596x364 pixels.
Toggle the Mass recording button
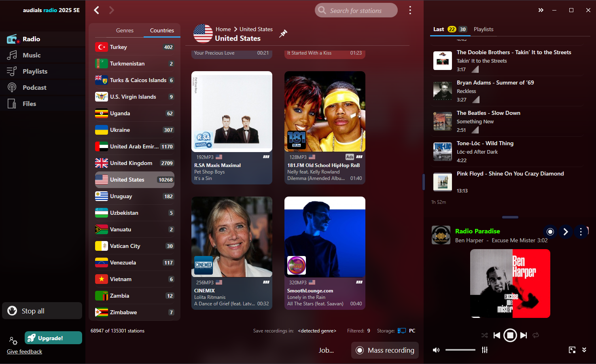pyautogui.click(x=385, y=350)
